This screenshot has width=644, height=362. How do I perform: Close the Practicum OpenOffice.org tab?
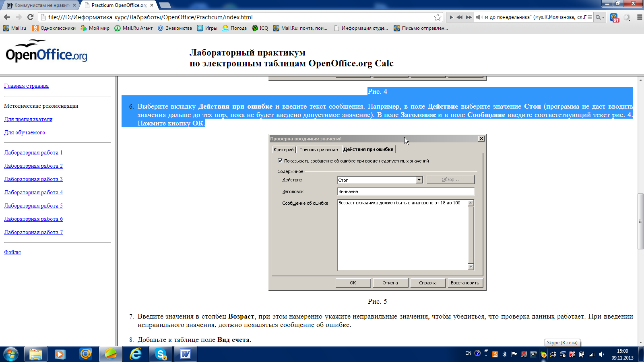(x=152, y=5)
